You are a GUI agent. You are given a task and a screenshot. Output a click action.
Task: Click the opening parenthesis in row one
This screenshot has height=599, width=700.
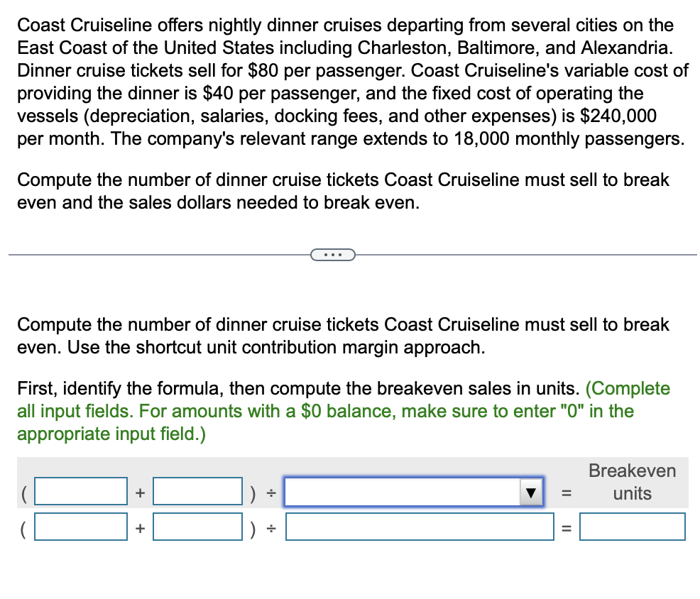[x=24, y=493]
